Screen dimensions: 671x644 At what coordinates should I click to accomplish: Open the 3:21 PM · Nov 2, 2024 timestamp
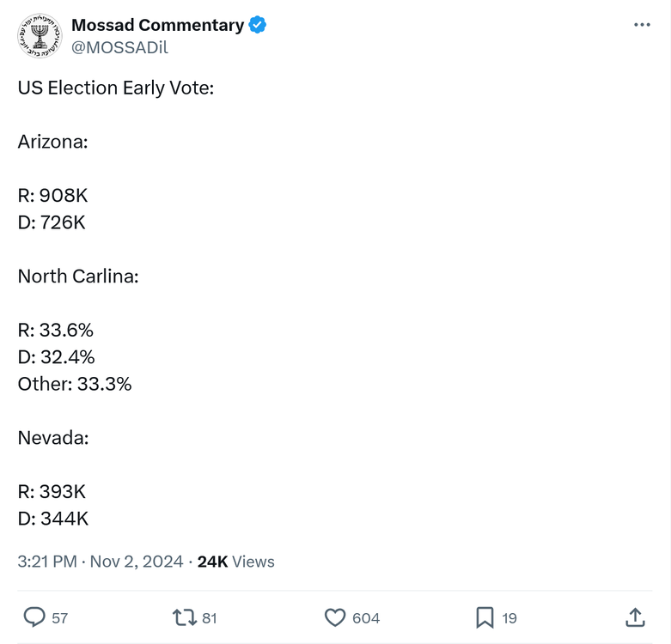[101, 562]
